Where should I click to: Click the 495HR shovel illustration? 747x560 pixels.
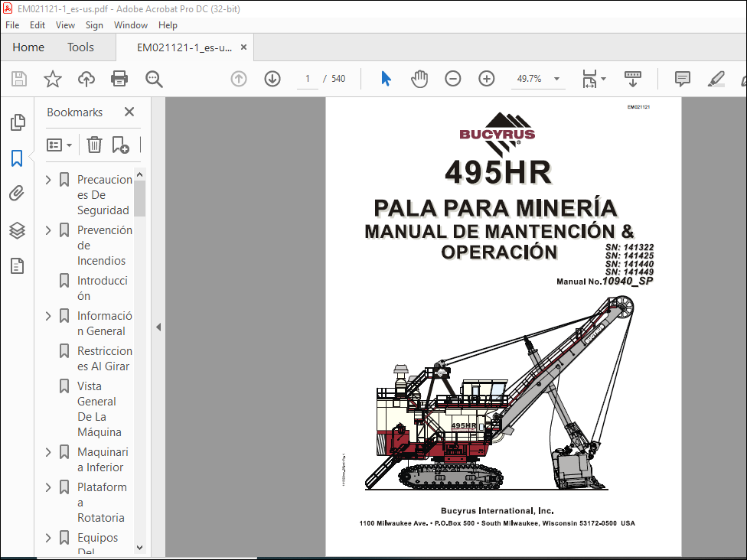(498, 393)
